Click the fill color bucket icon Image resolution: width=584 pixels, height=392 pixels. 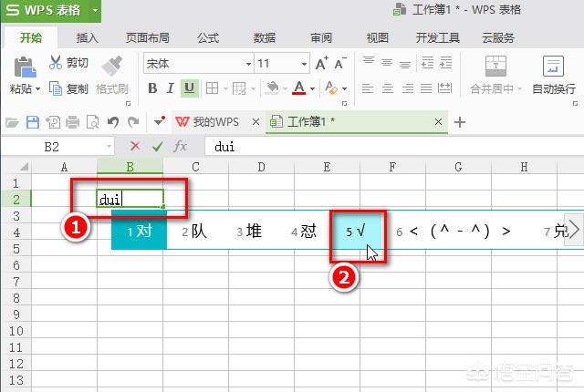click(x=272, y=88)
